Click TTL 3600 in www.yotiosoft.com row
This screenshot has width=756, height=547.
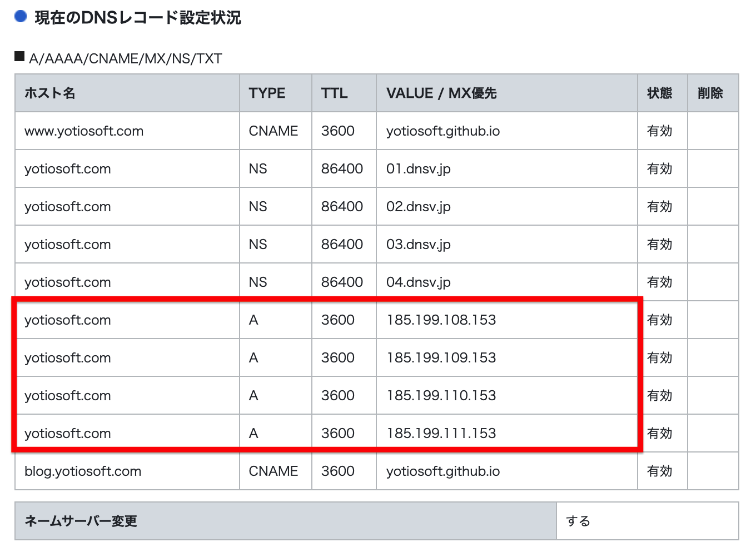338,131
